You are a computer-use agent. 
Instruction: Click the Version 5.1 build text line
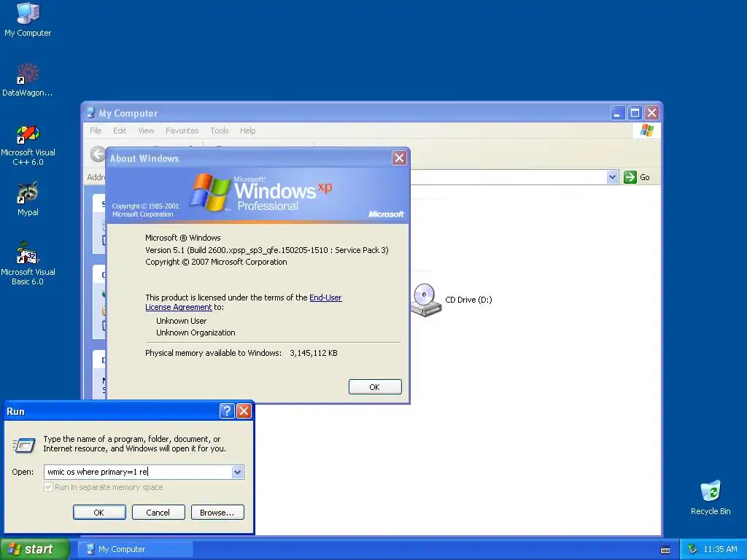pyautogui.click(x=267, y=250)
